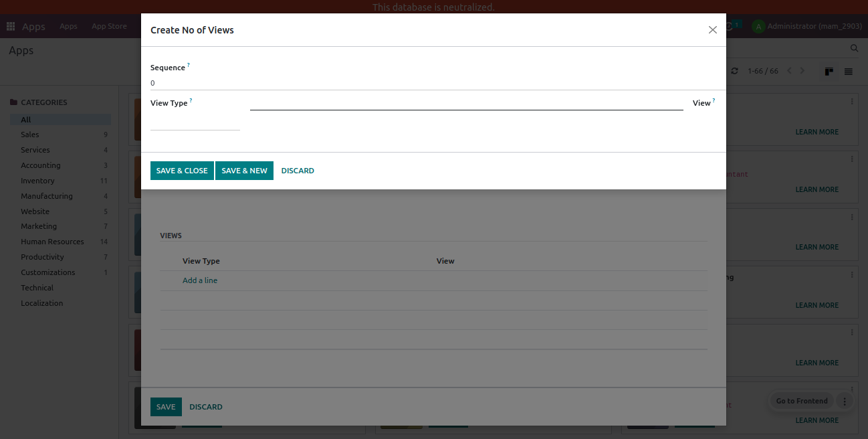Screen dimensions: 868x439
Task: Open the App Store menu item
Action: [x=109, y=26]
